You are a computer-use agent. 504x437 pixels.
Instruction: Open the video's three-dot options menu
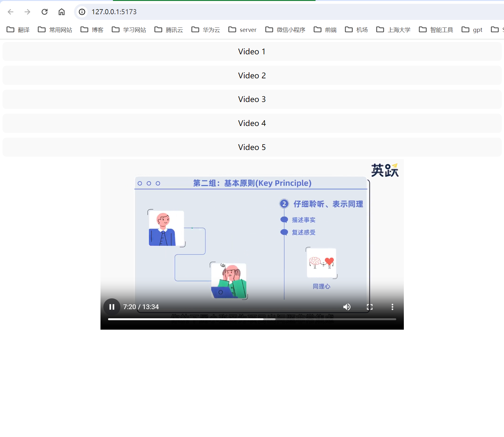(x=392, y=307)
